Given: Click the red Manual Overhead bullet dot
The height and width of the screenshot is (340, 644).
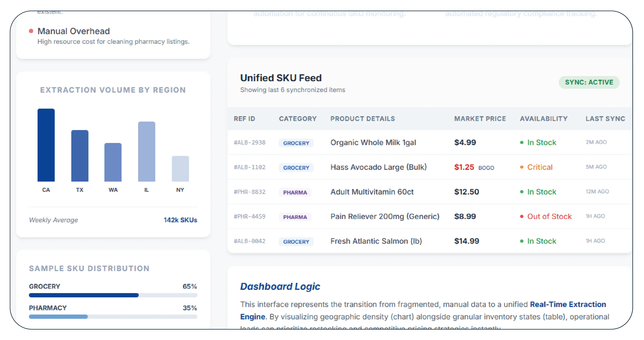Looking at the screenshot, I should [31, 31].
